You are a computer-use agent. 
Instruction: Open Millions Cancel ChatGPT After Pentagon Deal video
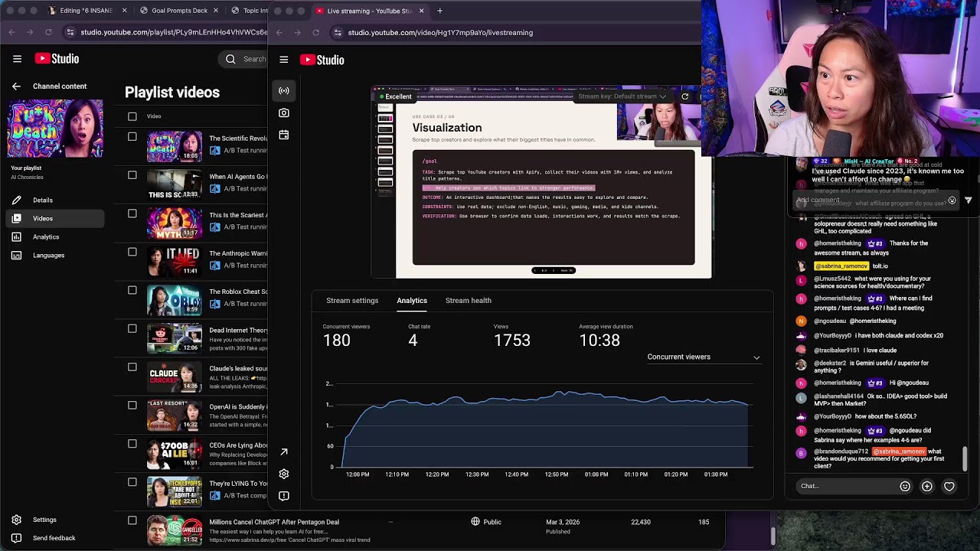point(274,522)
